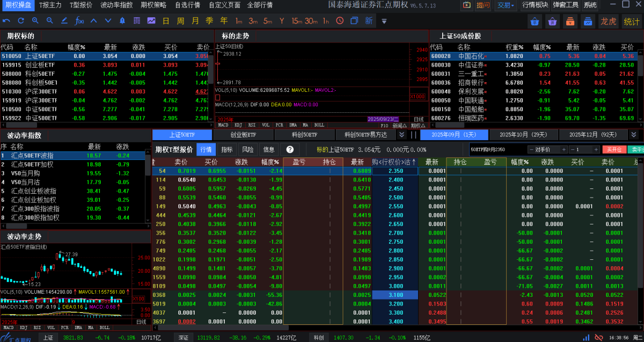Open the f(x) formula tool

pos(79,21)
